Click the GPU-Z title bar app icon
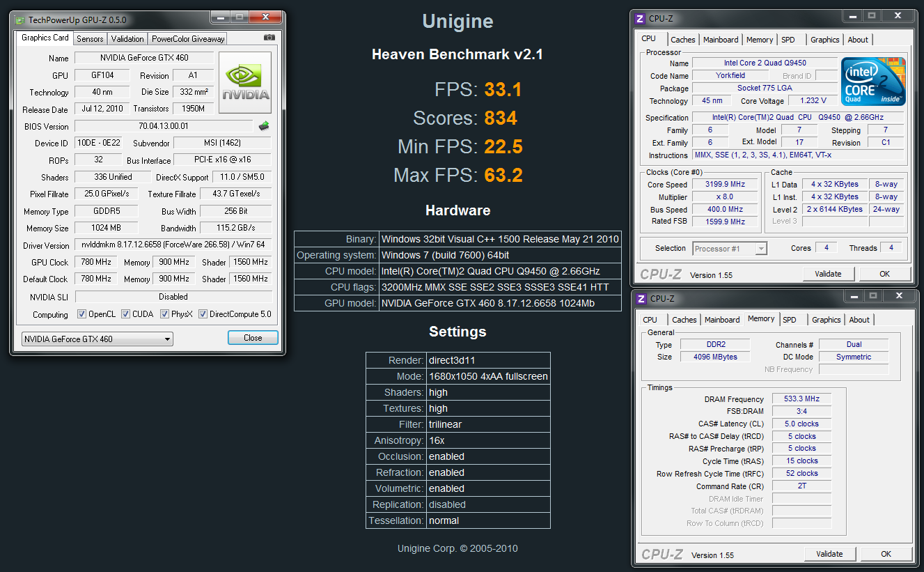 [21, 20]
